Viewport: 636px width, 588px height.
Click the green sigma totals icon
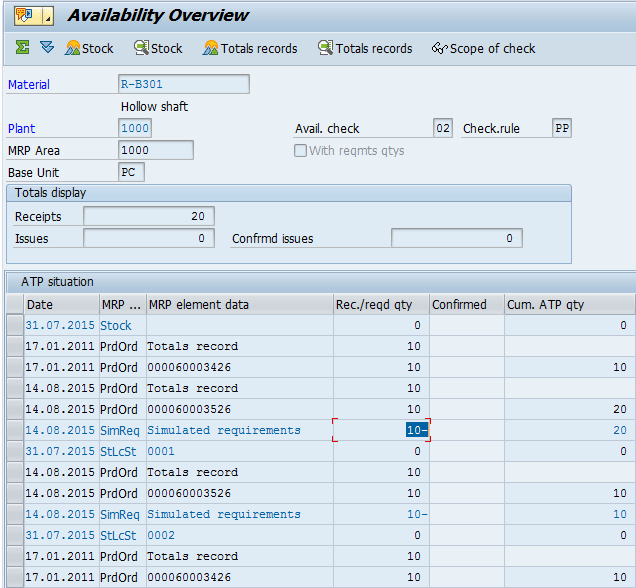[x=22, y=47]
